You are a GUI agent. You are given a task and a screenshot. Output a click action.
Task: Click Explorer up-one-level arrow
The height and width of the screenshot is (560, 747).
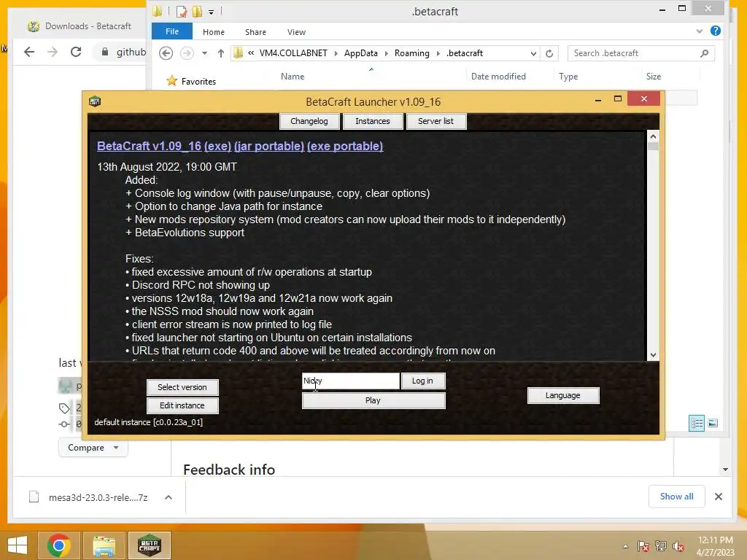[220, 53]
